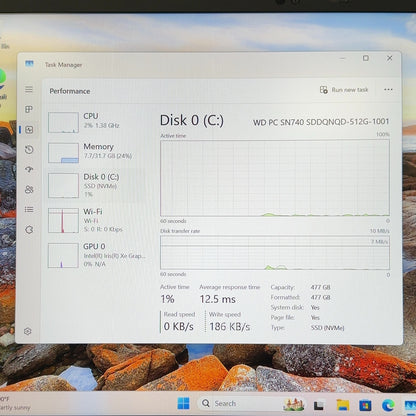This screenshot has height=416, width=416.
Task: Open the Startup apps page icon
Action: 29,170
